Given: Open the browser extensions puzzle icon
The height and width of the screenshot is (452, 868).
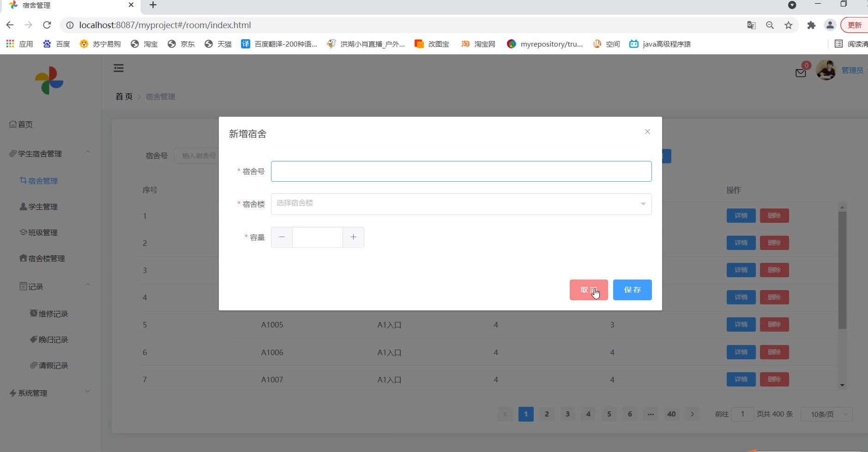Looking at the screenshot, I should tap(811, 25).
